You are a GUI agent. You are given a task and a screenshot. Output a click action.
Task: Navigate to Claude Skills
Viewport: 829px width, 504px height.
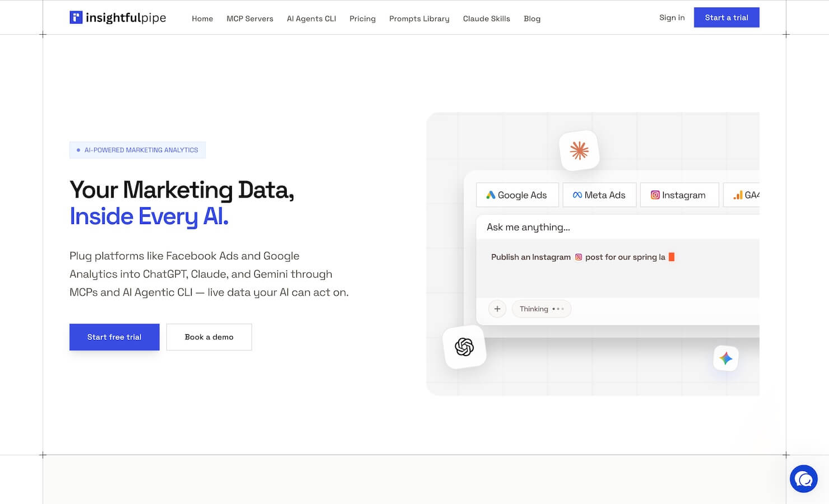pyautogui.click(x=486, y=18)
